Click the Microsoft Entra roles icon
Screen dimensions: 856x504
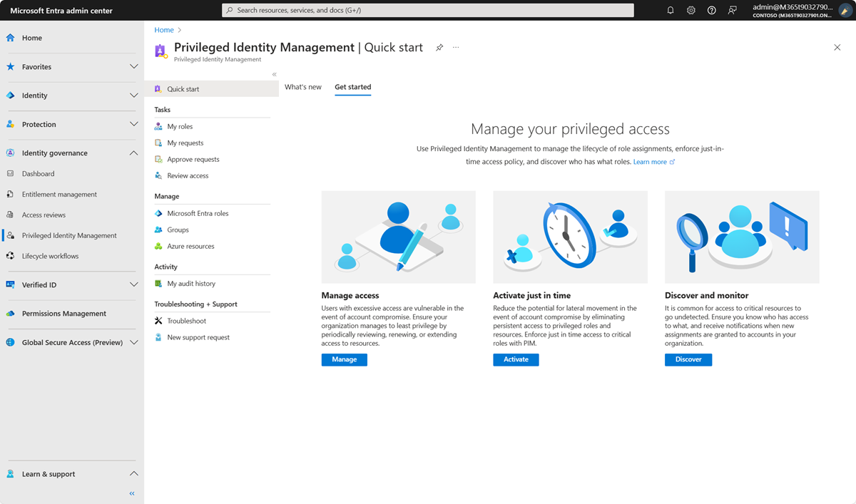pyautogui.click(x=158, y=213)
